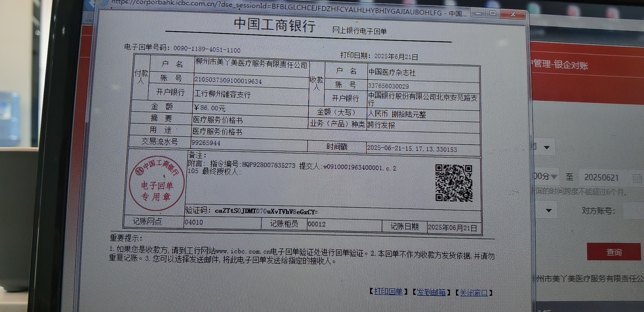
Task: Select transaction serial number 99265944
Action: click(206, 143)
